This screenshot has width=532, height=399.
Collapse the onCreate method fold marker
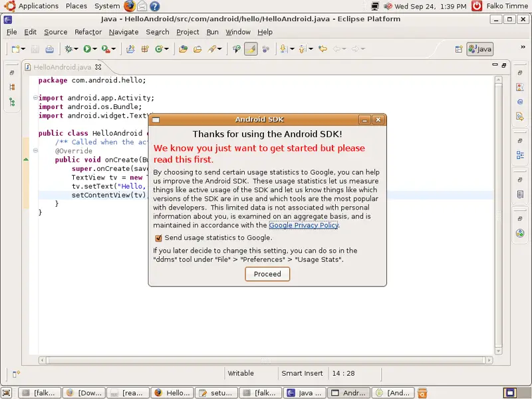[x=35, y=150]
